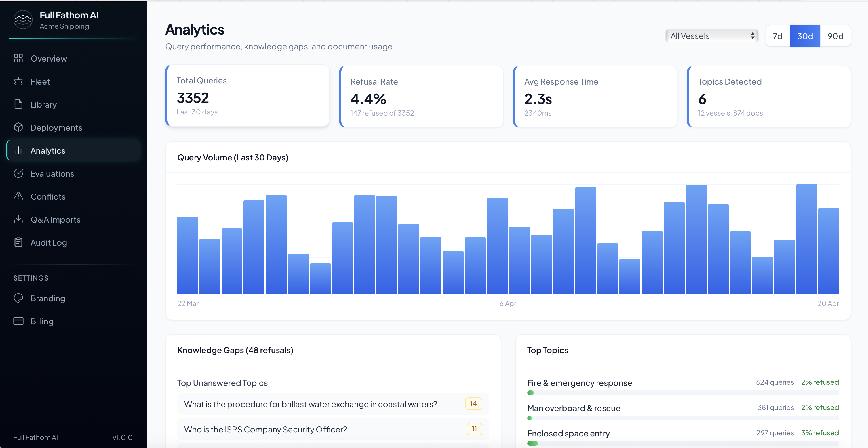Click the last bar for 20 Apr
This screenshot has height=448, width=868.
(x=829, y=251)
